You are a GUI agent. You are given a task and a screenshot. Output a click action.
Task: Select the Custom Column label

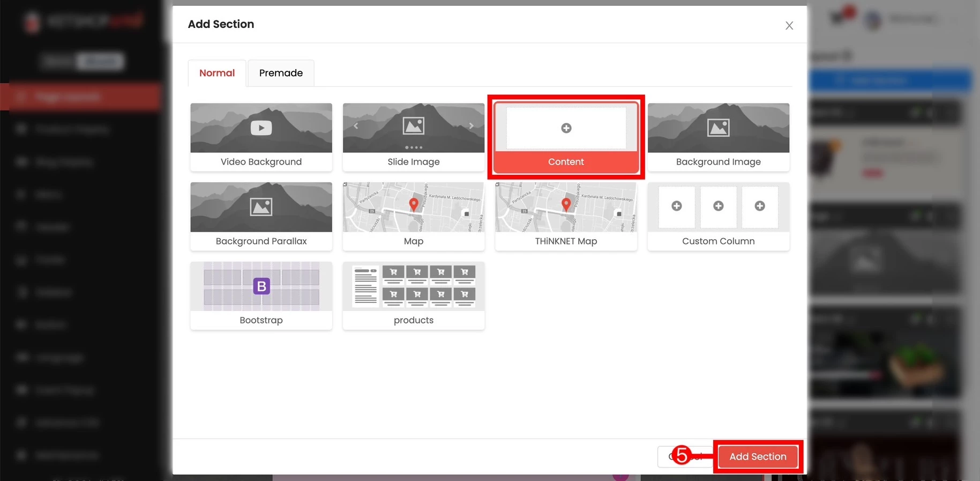pyautogui.click(x=718, y=241)
